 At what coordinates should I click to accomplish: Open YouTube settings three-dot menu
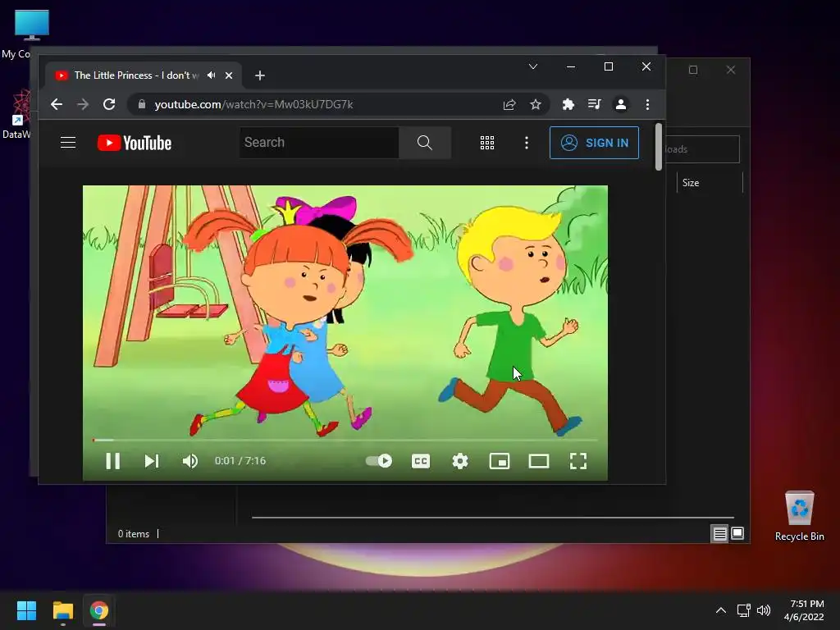(527, 143)
